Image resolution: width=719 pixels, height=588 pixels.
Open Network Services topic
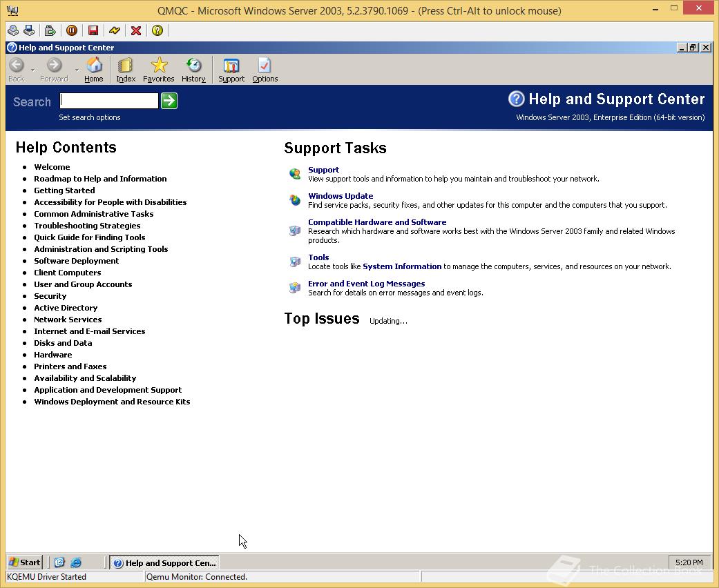click(x=68, y=320)
